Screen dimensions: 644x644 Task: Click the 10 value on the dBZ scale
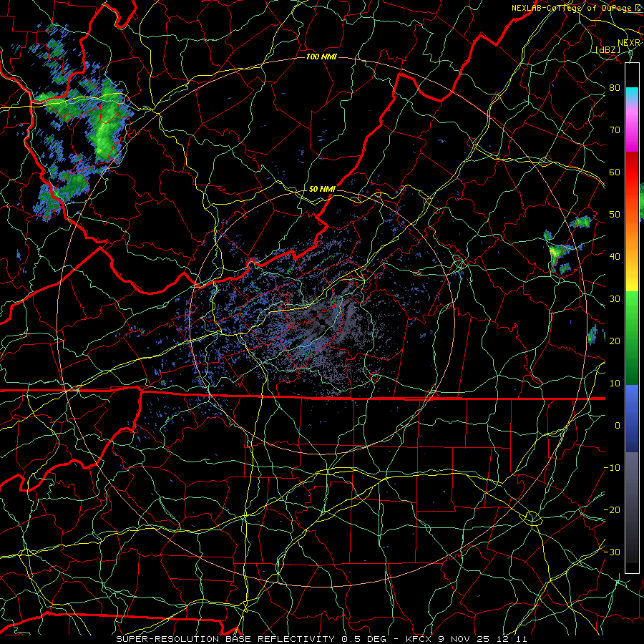pyautogui.click(x=615, y=384)
